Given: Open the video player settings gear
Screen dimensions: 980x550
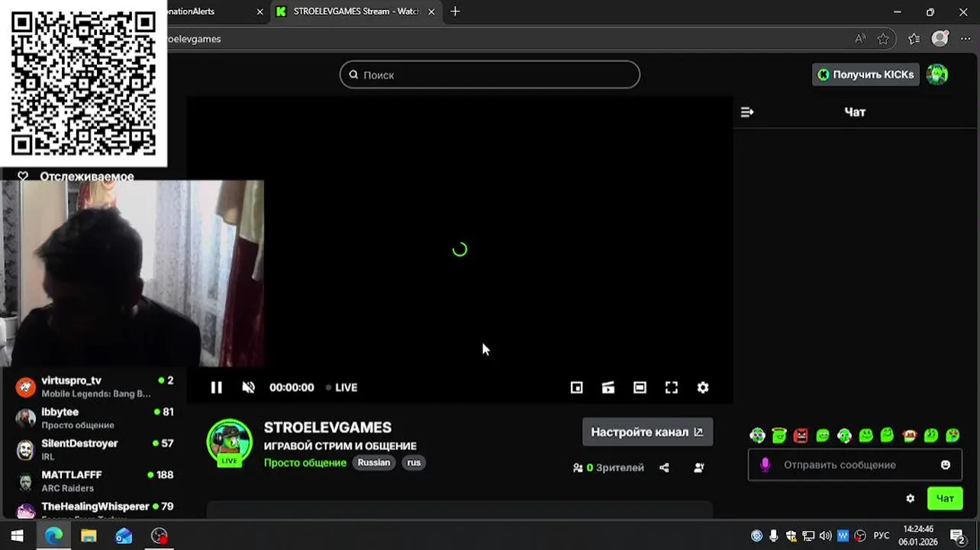Looking at the screenshot, I should click(703, 387).
